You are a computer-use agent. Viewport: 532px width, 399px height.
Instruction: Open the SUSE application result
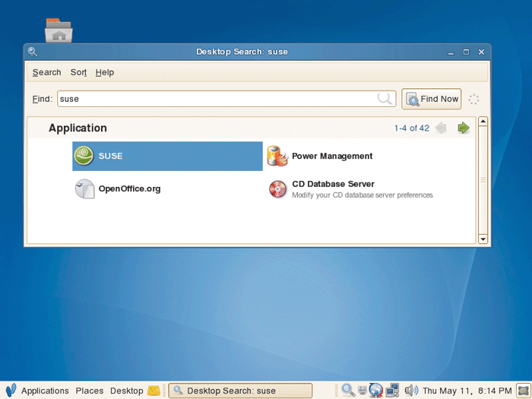pyautogui.click(x=167, y=156)
